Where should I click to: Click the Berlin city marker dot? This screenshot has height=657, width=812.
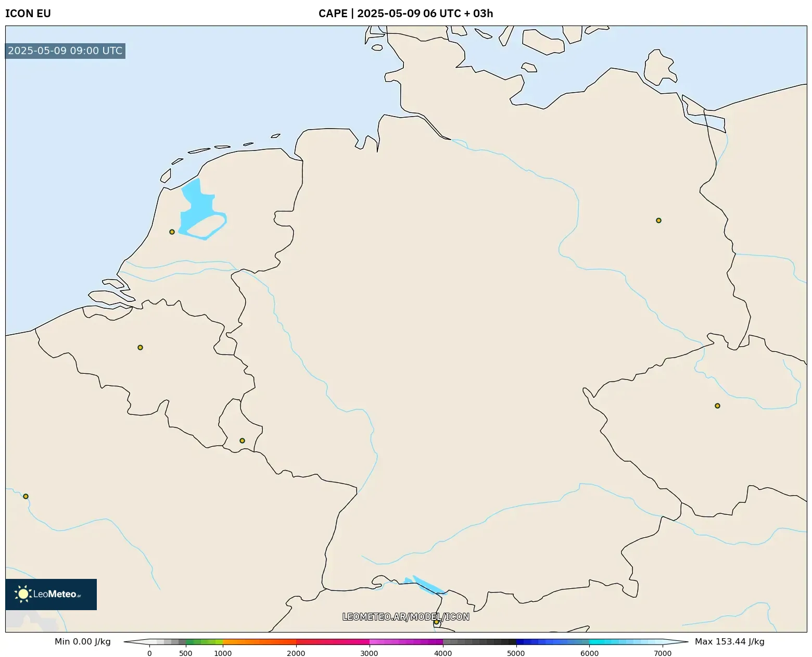click(x=658, y=220)
